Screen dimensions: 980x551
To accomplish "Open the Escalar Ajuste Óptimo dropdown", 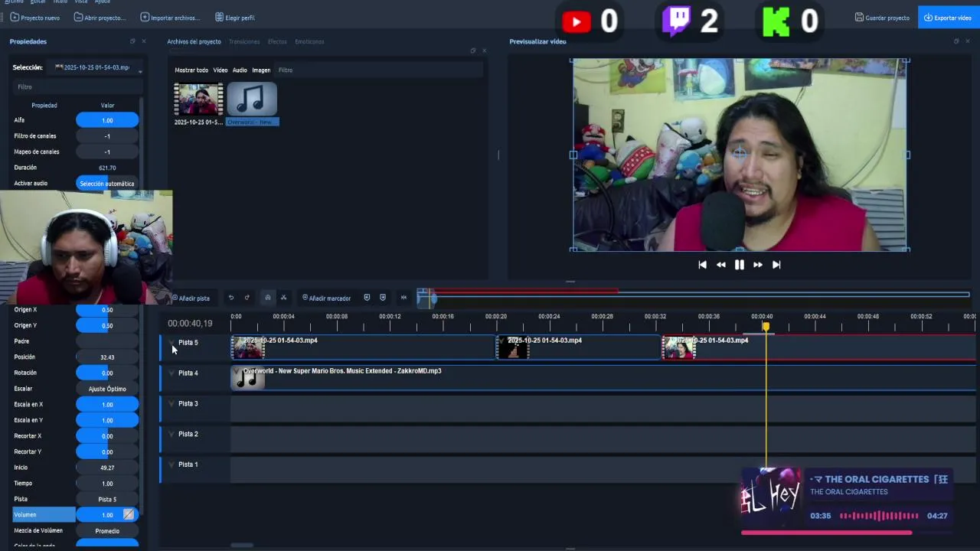I will [x=107, y=389].
